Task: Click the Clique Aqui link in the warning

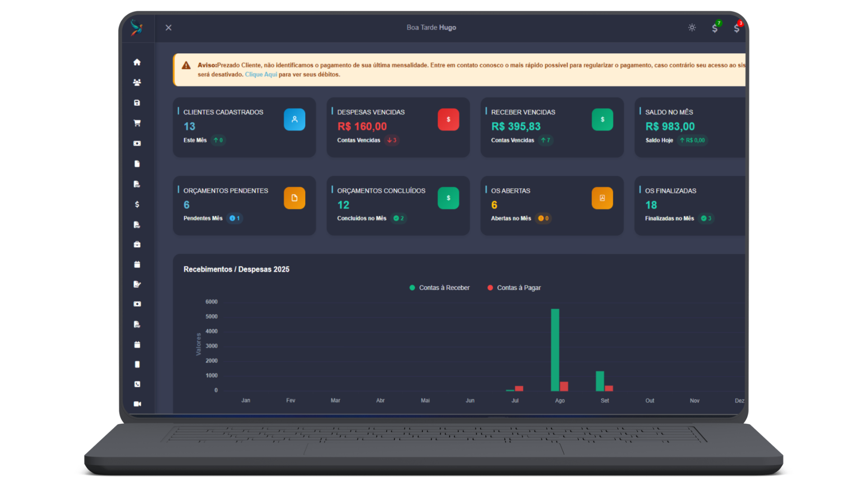Action: click(x=261, y=74)
